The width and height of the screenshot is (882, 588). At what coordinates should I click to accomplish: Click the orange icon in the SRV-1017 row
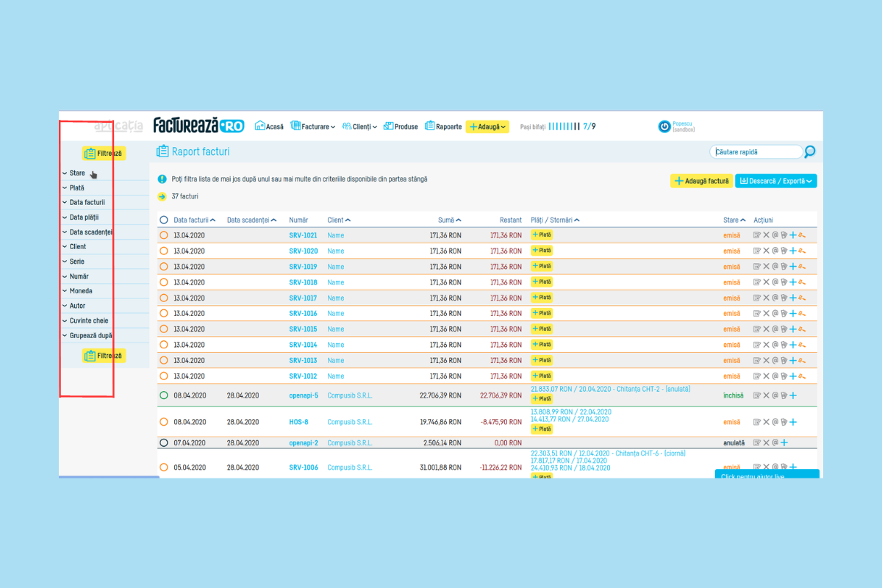point(802,298)
